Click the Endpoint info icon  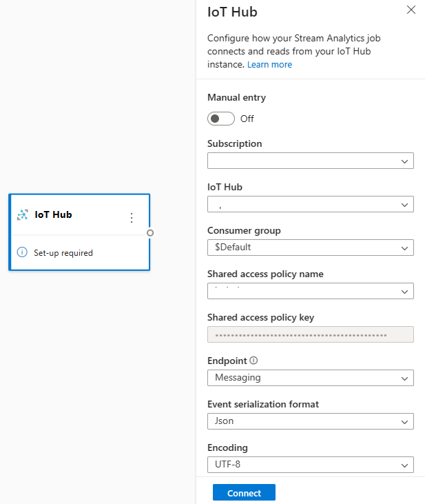click(x=253, y=361)
